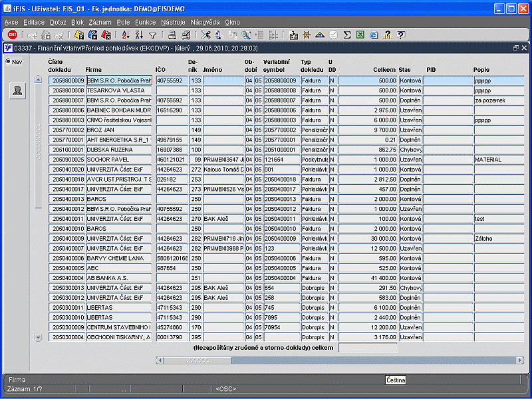Click the user silhouette button in sidebar

pos(17,91)
